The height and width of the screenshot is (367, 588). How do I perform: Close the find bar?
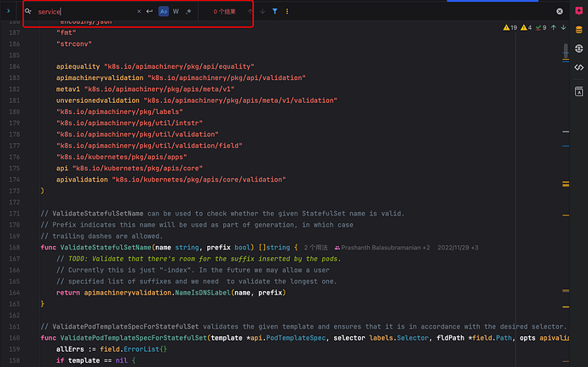(x=560, y=11)
